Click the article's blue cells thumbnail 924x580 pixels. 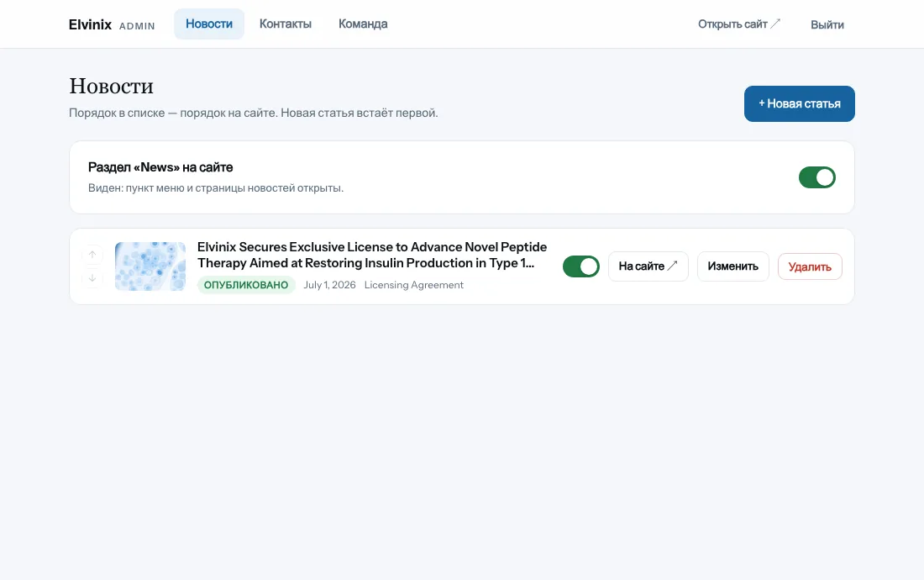(x=150, y=266)
